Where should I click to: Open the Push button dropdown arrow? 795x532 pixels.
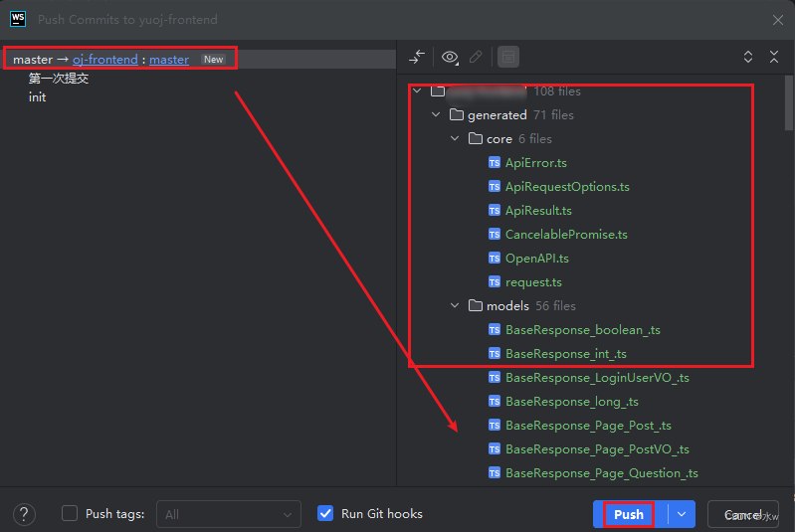point(682,514)
